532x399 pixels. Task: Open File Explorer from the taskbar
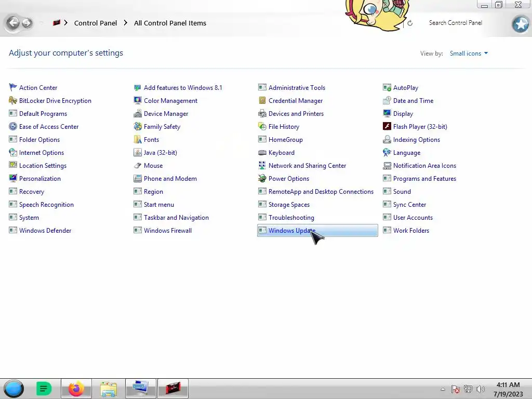(109, 389)
